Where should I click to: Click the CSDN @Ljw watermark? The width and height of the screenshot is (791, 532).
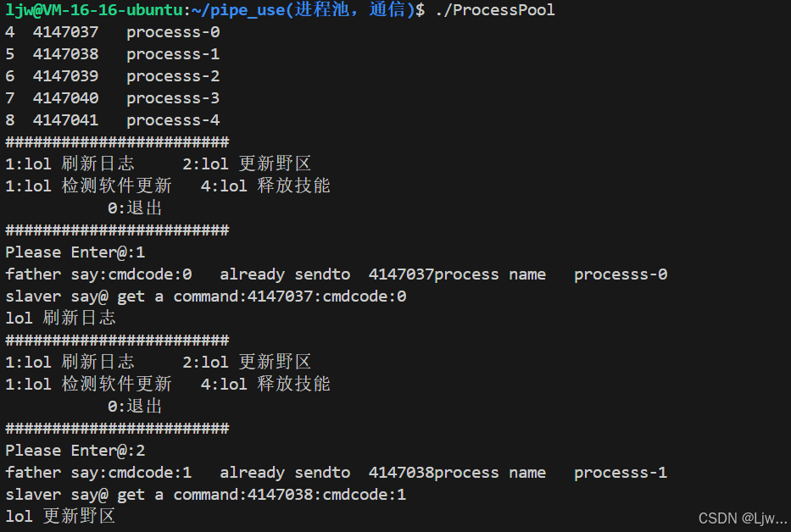pos(743,518)
